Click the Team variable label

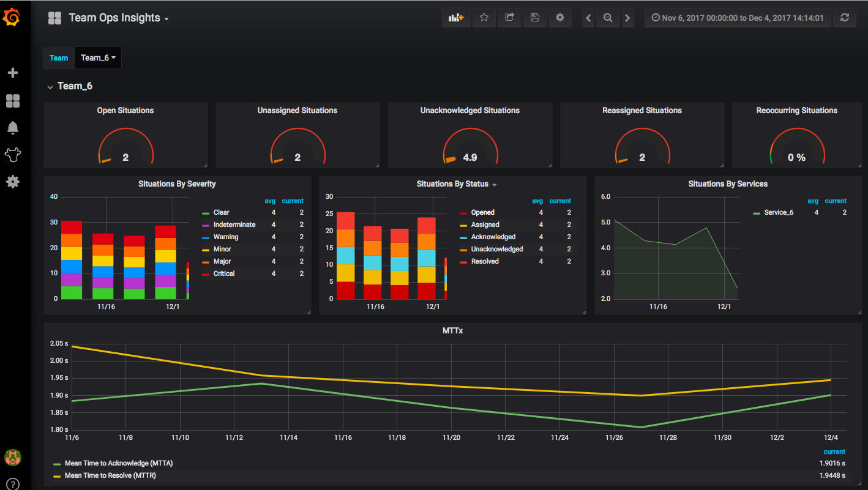coord(59,58)
